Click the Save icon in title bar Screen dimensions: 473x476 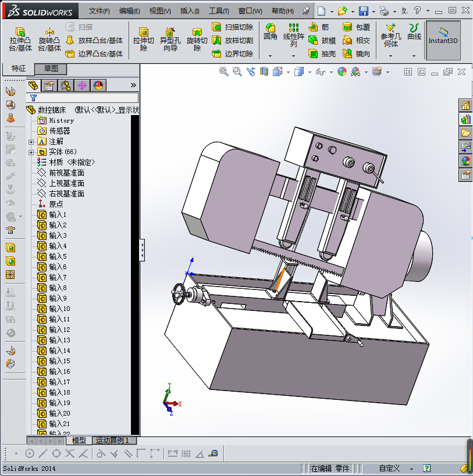pos(364,11)
